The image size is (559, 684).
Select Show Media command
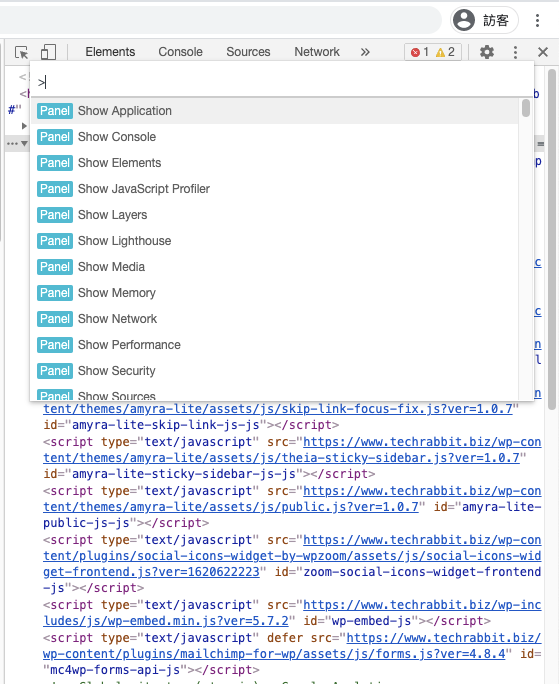(x=274, y=267)
